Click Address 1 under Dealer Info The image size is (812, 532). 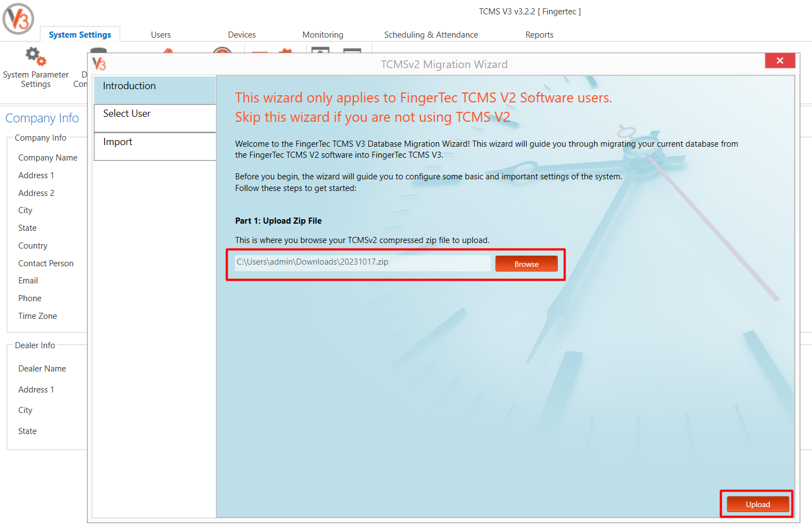[x=36, y=390]
